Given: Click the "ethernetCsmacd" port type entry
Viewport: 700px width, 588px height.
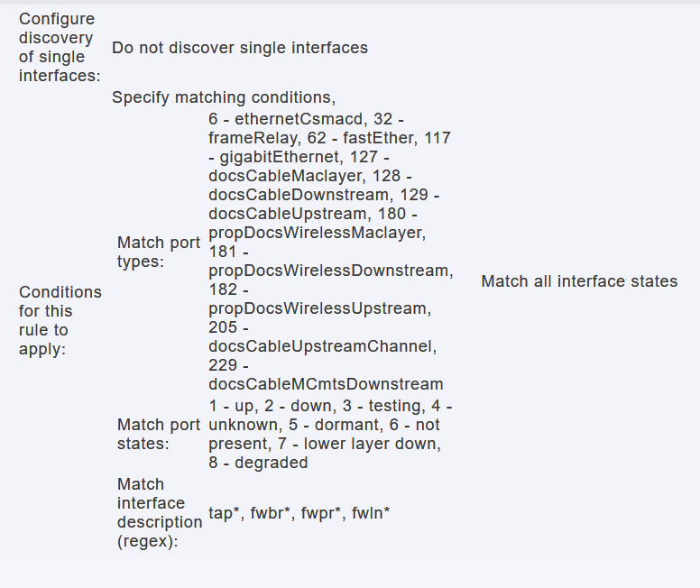Looking at the screenshot, I should click(298, 119).
